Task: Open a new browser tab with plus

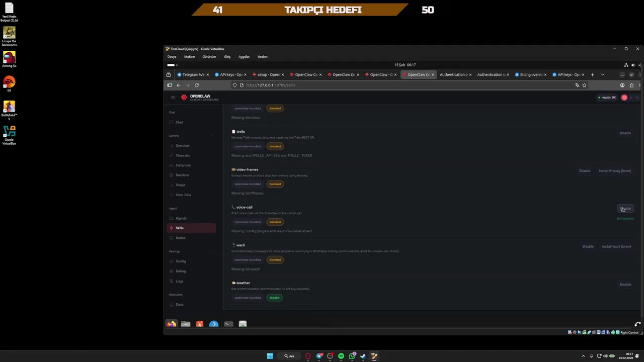Action: [592, 74]
